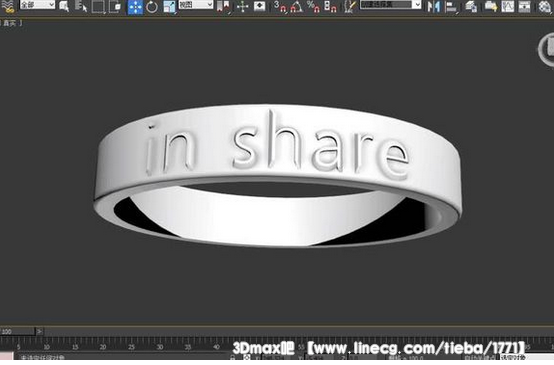The height and width of the screenshot is (365, 554).
Task: Toggle keyboard shortcut override
Action: pyautogui.click(x=260, y=6)
